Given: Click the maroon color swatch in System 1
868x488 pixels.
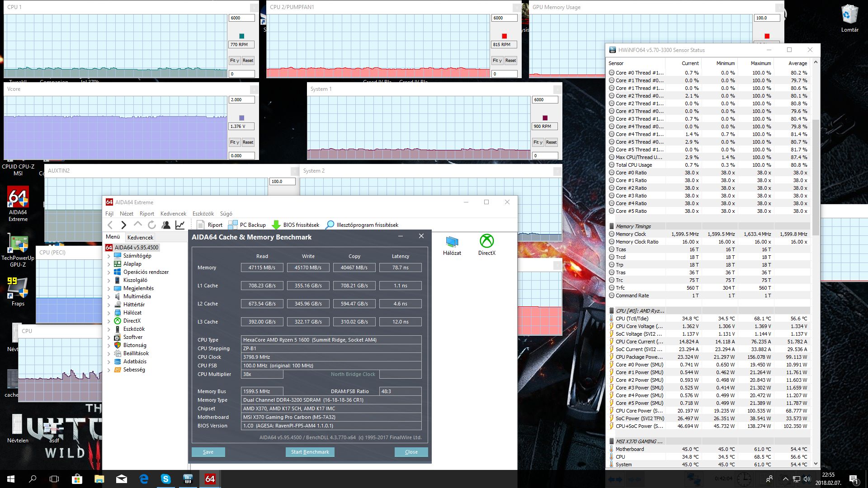Looking at the screenshot, I should [x=545, y=118].
